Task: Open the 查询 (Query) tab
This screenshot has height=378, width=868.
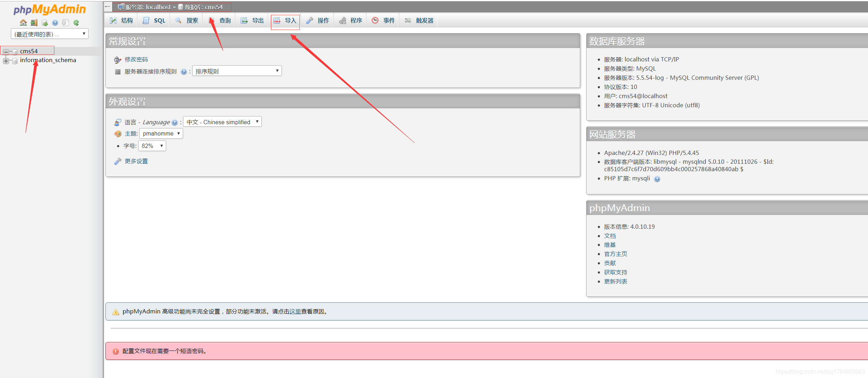Action: tap(219, 20)
